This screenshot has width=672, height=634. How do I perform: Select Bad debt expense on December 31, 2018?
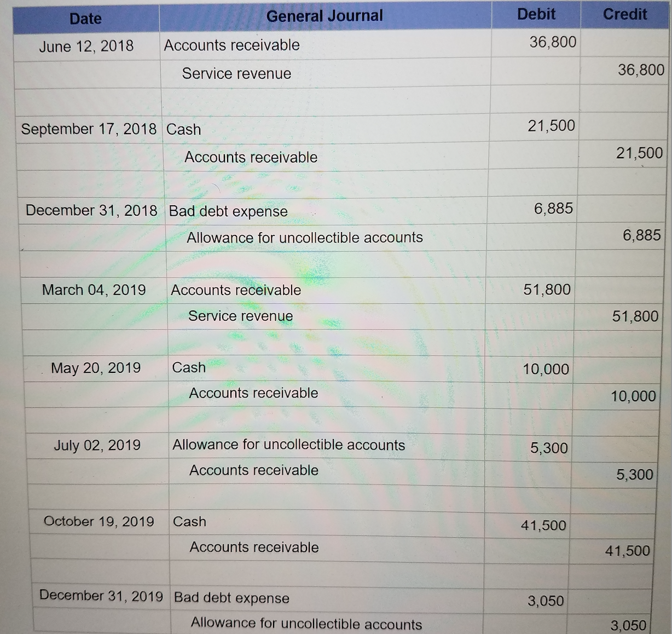[228, 211]
